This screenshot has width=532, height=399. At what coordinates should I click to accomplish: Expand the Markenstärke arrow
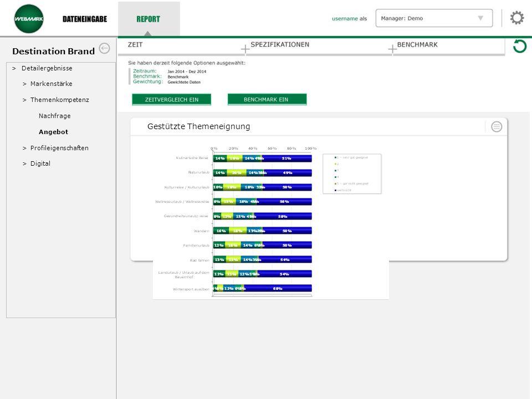click(x=24, y=84)
